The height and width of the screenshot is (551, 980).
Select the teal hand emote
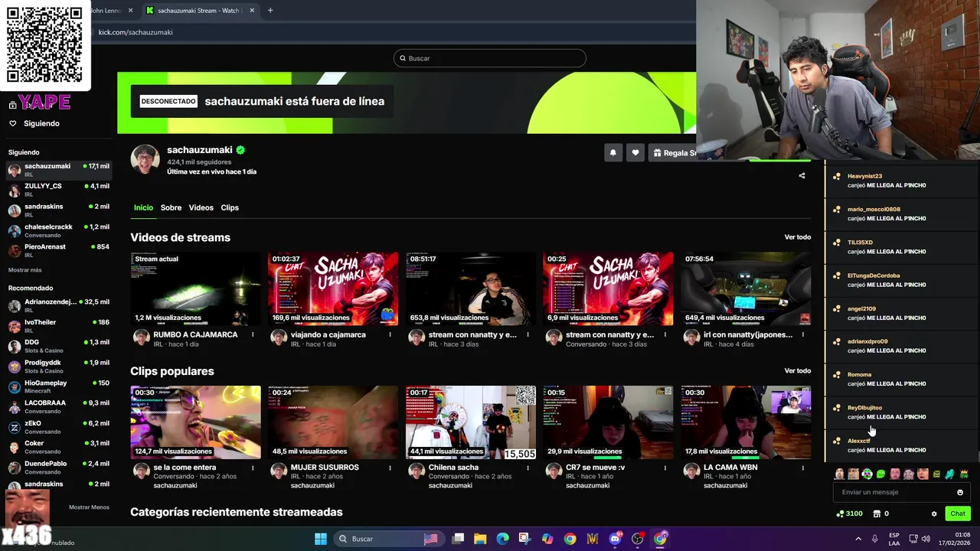click(949, 474)
